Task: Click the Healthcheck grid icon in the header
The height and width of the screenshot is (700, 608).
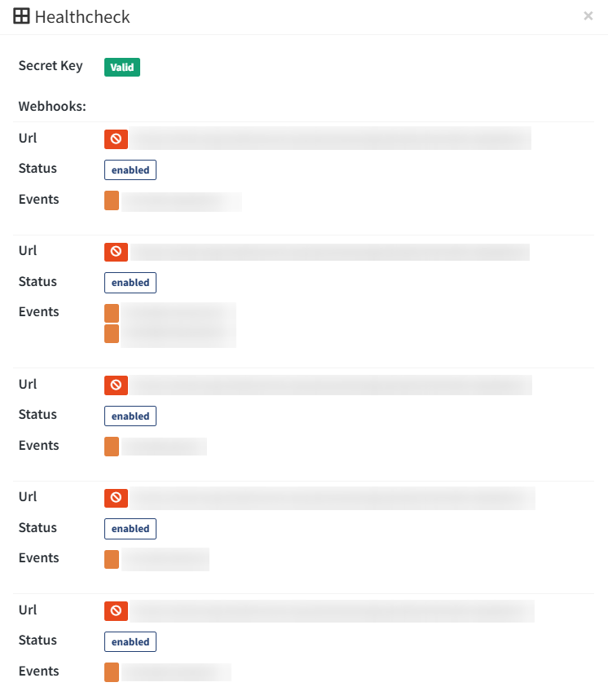Action: [x=22, y=16]
